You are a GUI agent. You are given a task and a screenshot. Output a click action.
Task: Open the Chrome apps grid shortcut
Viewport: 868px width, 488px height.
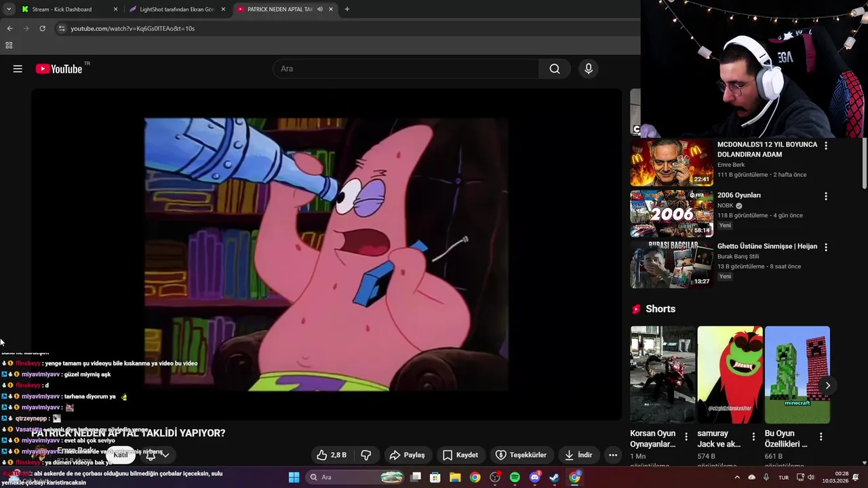point(9,45)
